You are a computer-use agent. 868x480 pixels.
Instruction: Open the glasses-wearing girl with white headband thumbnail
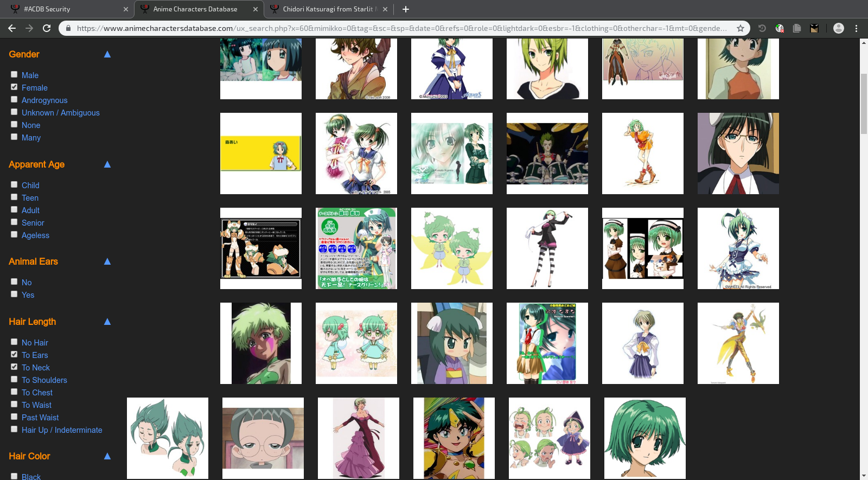coord(738,153)
